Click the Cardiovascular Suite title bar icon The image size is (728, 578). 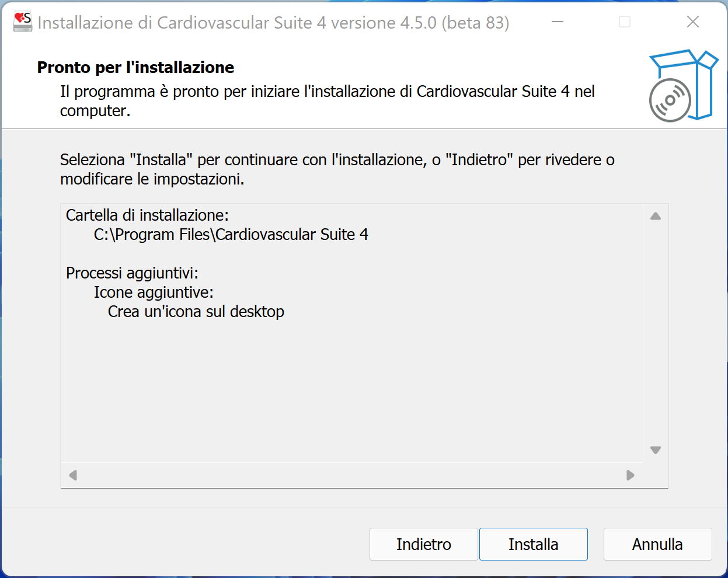pyautogui.click(x=23, y=22)
